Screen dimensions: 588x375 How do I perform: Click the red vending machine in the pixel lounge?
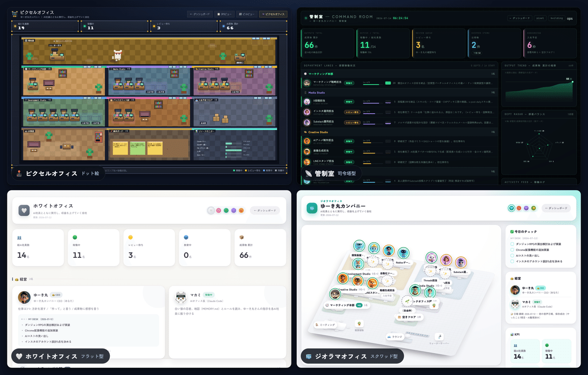click(x=98, y=136)
